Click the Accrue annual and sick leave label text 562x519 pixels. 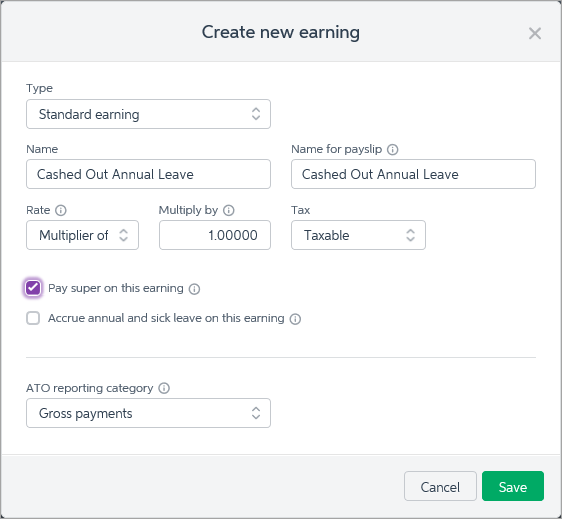click(166, 318)
